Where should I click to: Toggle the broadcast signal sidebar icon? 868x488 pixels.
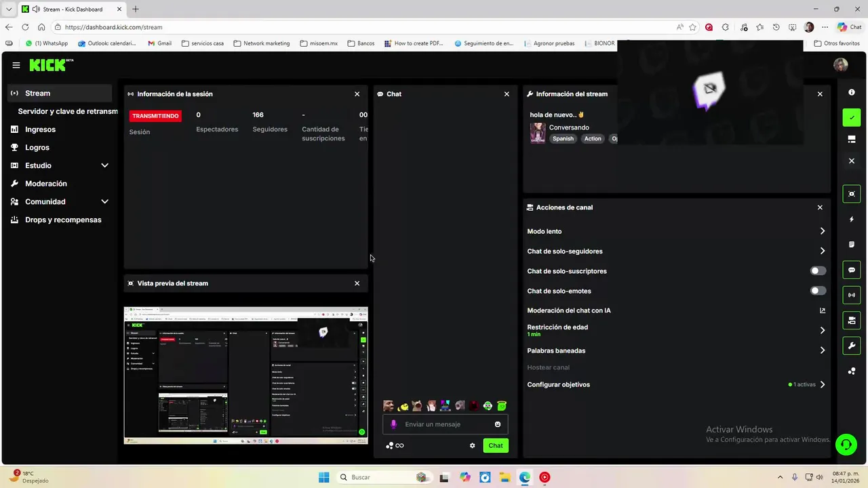click(852, 296)
